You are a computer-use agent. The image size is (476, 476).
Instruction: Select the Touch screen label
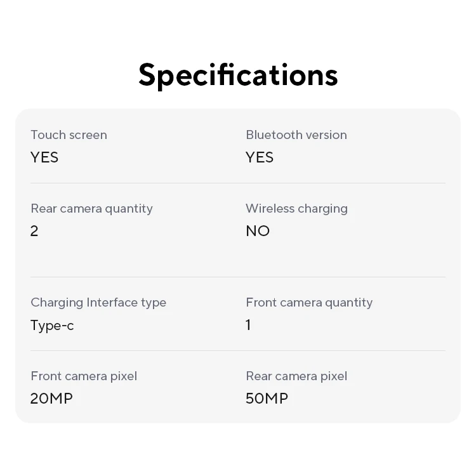(x=69, y=135)
